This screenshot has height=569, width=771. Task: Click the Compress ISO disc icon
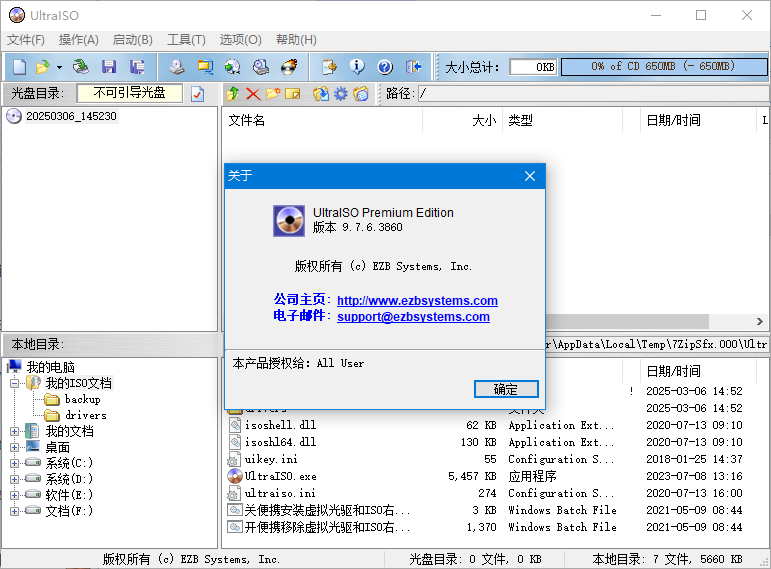pyautogui.click(x=233, y=66)
